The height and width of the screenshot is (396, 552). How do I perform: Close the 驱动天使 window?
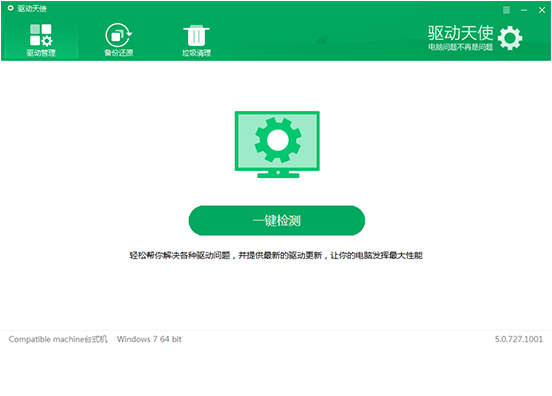pos(542,10)
